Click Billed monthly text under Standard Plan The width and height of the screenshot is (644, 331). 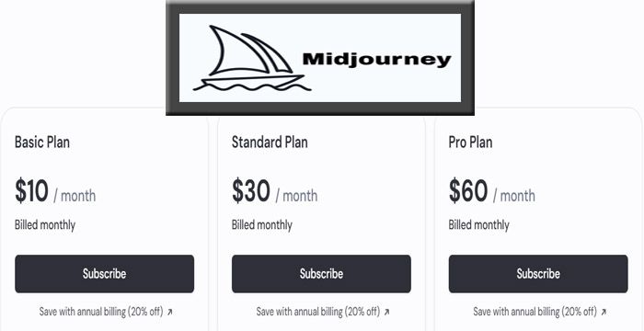coord(262,225)
